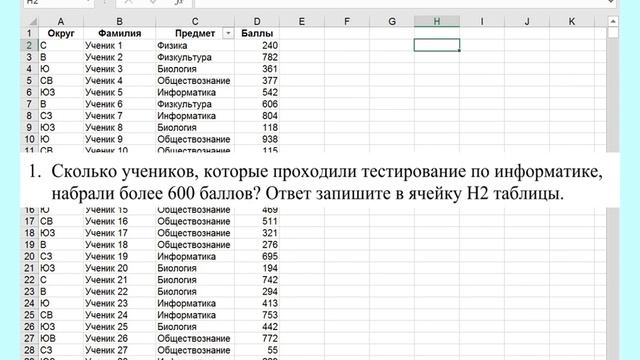The image size is (640, 360).
Task: Select the Ю cell in row 4
Action: point(61,69)
